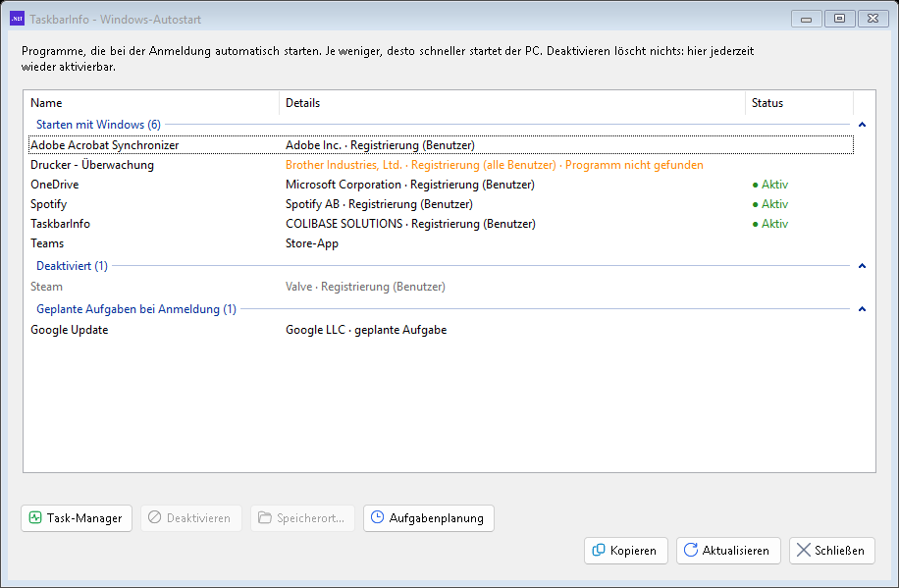Copy list with Kopieren button
Image resolution: width=899 pixels, height=588 pixels.
point(625,550)
